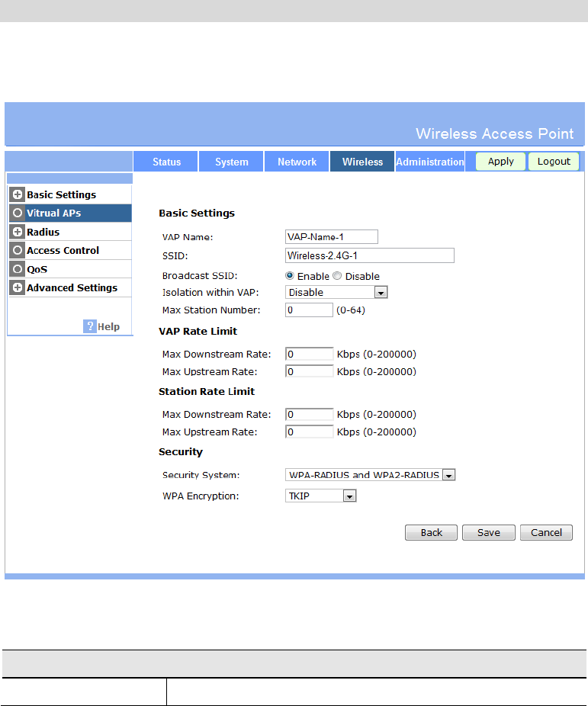588x706 pixels.
Task: Expand Basic Settings plus icon in sidebar
Action: (17, 194)
